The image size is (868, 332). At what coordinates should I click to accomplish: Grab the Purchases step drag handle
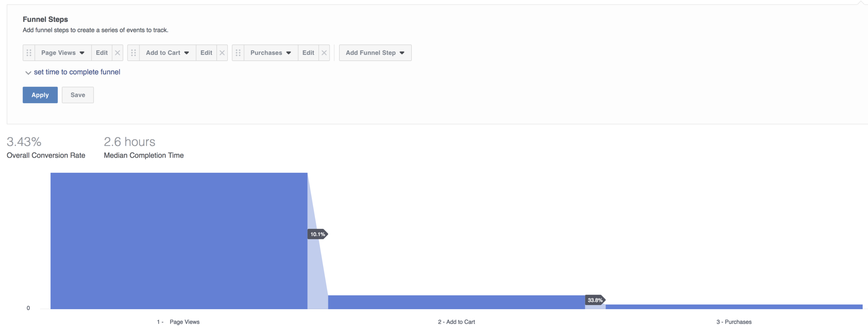(x=238, y=53)
